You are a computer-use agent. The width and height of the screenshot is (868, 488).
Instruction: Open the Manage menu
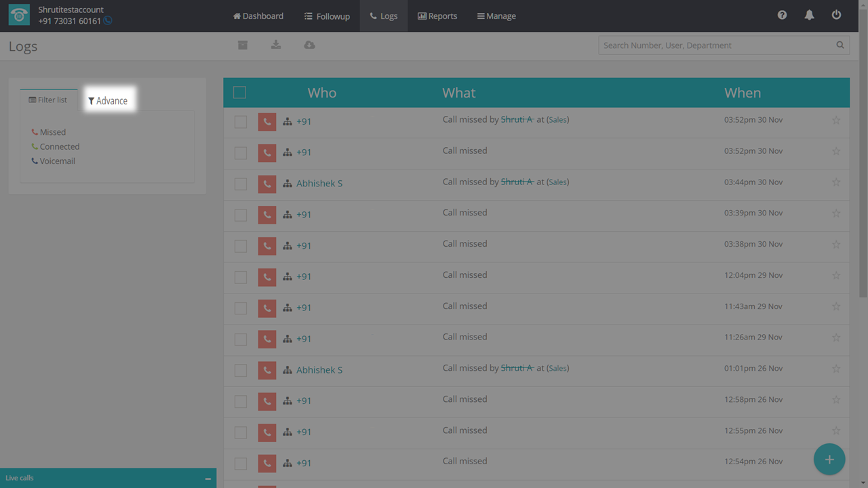pos(496,16)
